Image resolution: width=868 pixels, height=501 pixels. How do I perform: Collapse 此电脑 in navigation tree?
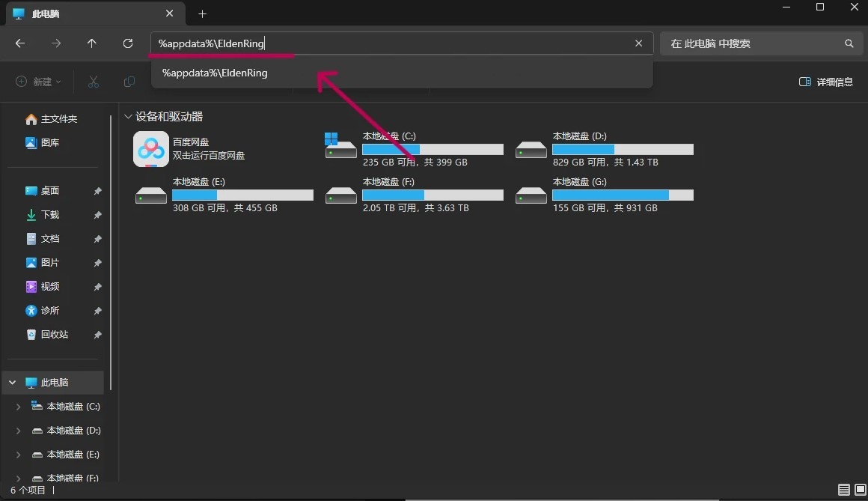[x=12, y=382]
